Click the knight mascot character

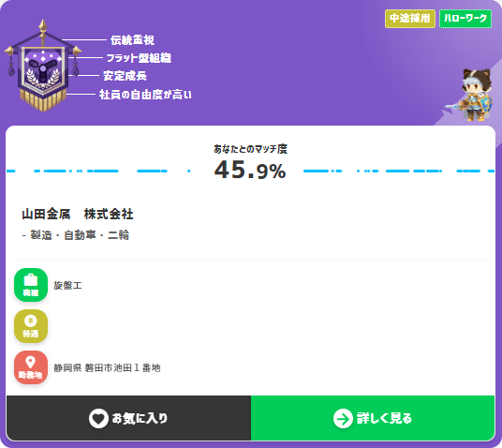(470, 95)
